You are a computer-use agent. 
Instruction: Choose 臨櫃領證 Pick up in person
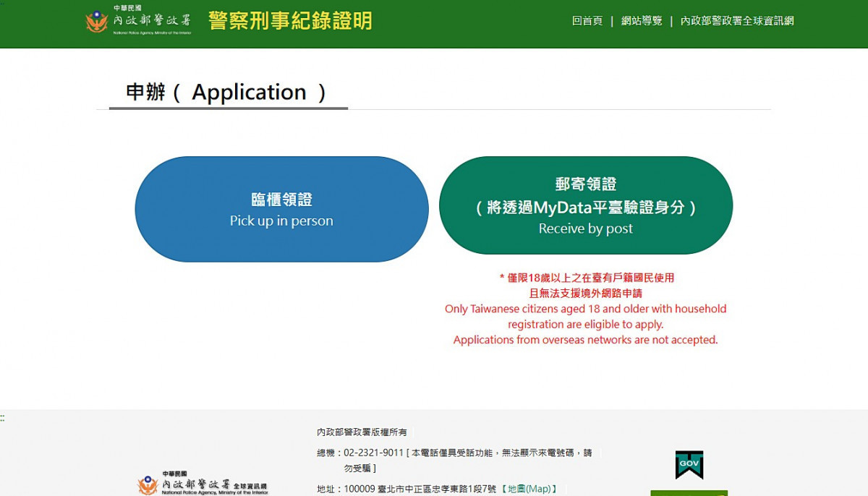281,209
